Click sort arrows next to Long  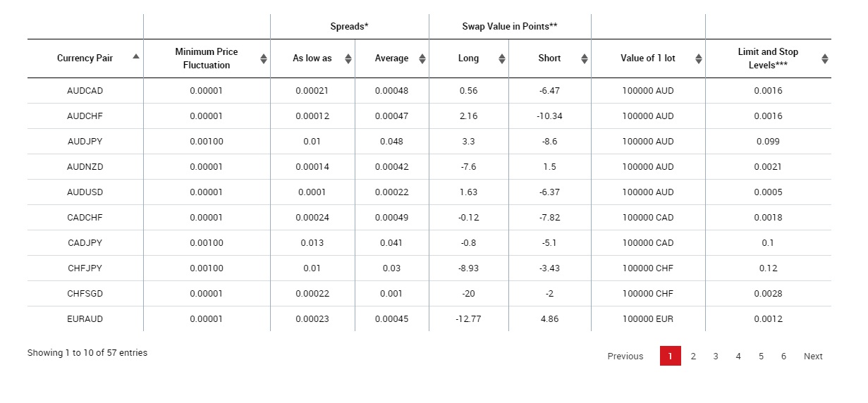502,59
